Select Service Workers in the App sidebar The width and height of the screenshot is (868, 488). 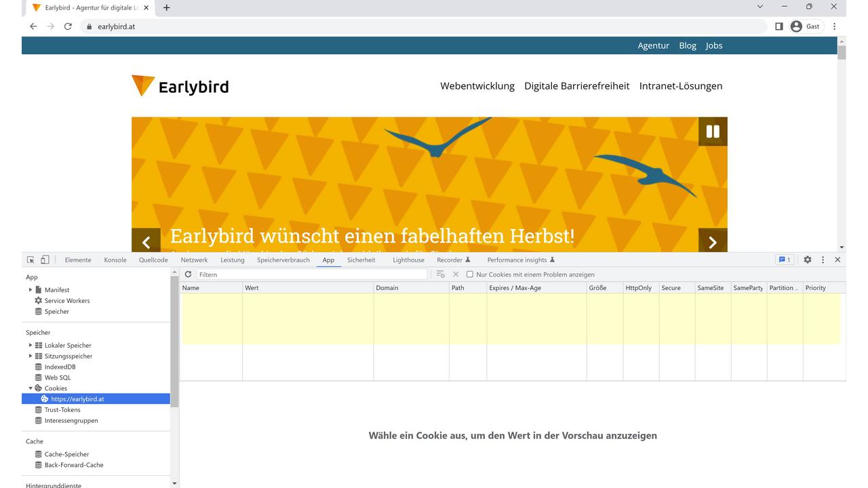(x=66, y=300)
